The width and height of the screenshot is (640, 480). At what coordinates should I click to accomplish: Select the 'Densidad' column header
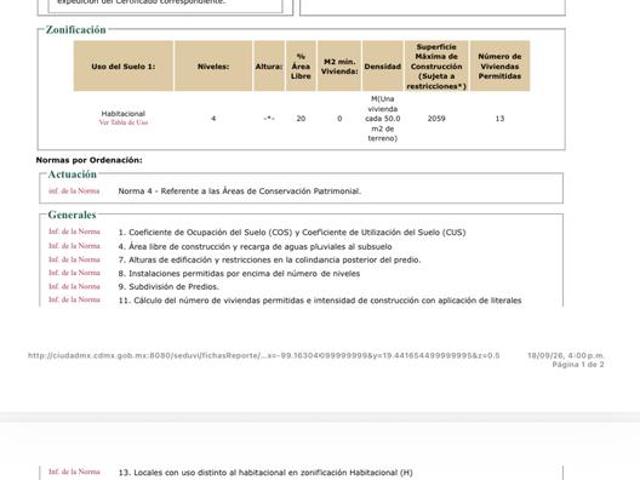382,66
